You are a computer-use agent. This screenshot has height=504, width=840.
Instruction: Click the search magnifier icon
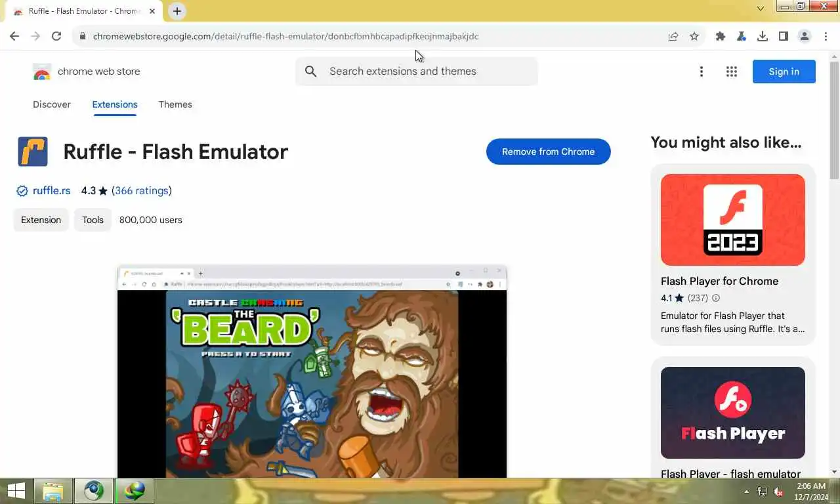click(311, 72)
